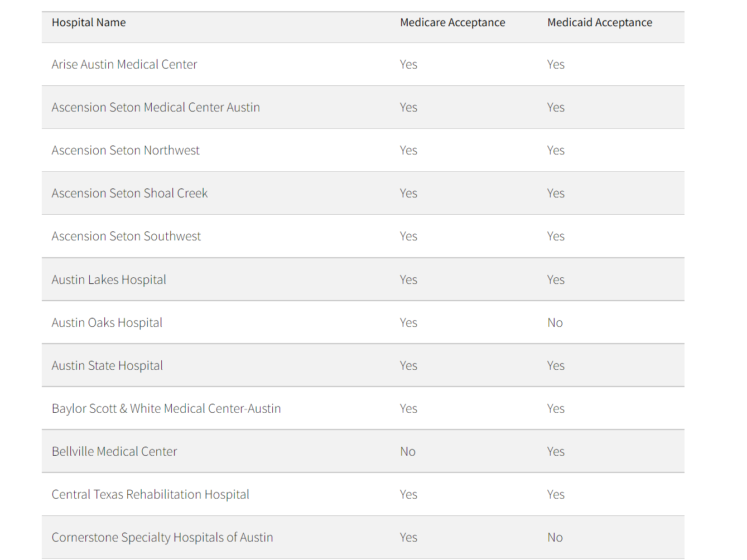The image size is (747, 560).
Task: Select Austin State Hospital link
Action: coord(107,366)
